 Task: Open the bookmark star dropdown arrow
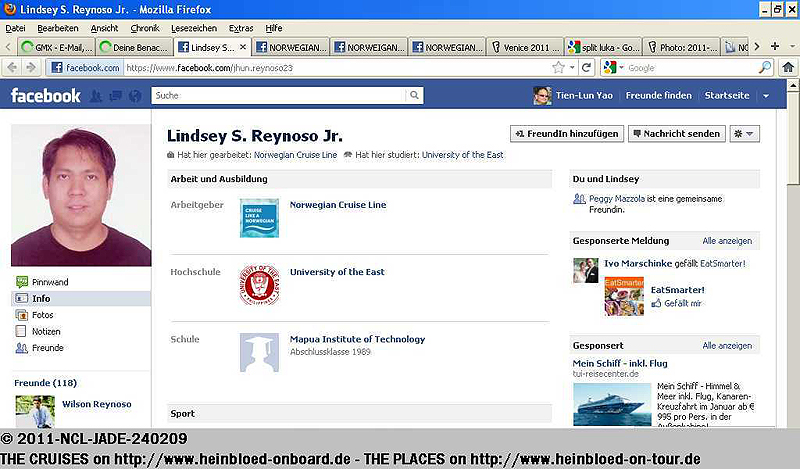pos(572,67)
